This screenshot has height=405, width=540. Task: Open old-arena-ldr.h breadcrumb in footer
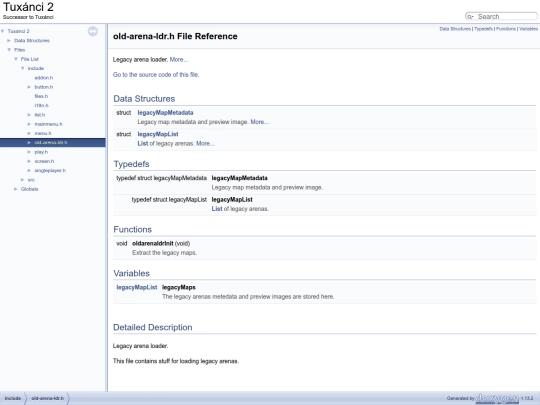(48, 398)
